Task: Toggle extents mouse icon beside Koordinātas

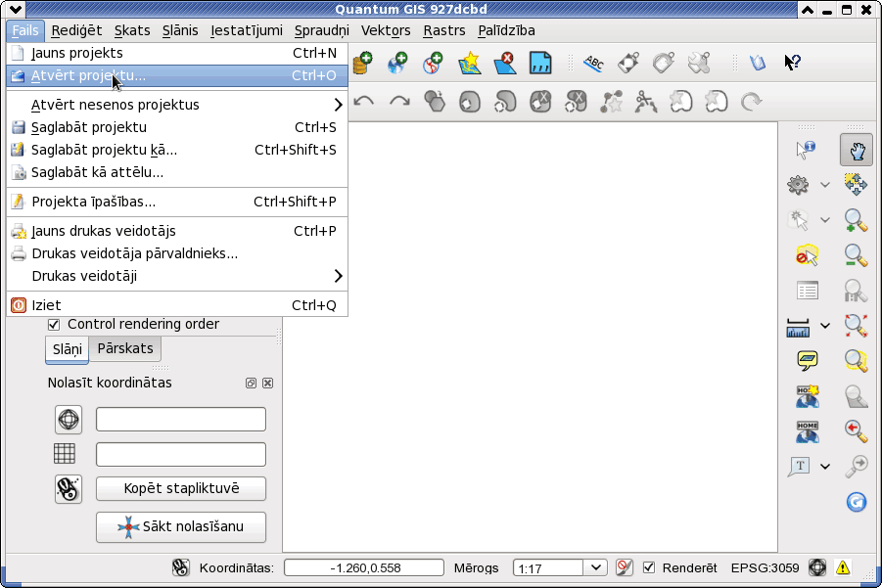Action: (180, 567)
